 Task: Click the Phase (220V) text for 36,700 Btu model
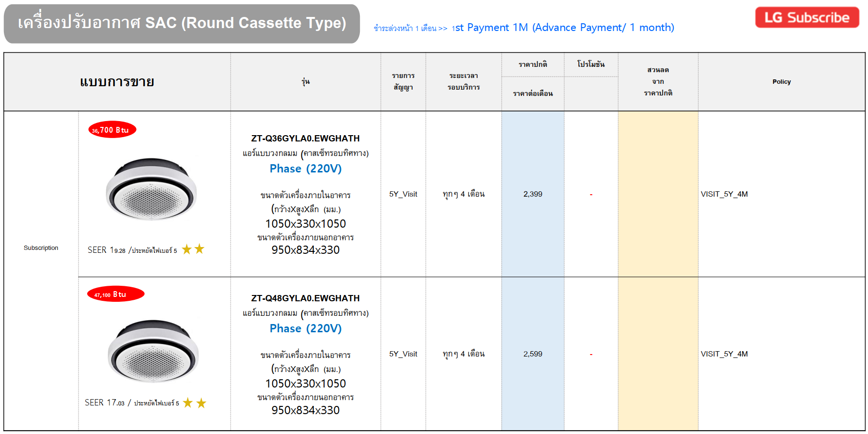click(x=305, y=169)
